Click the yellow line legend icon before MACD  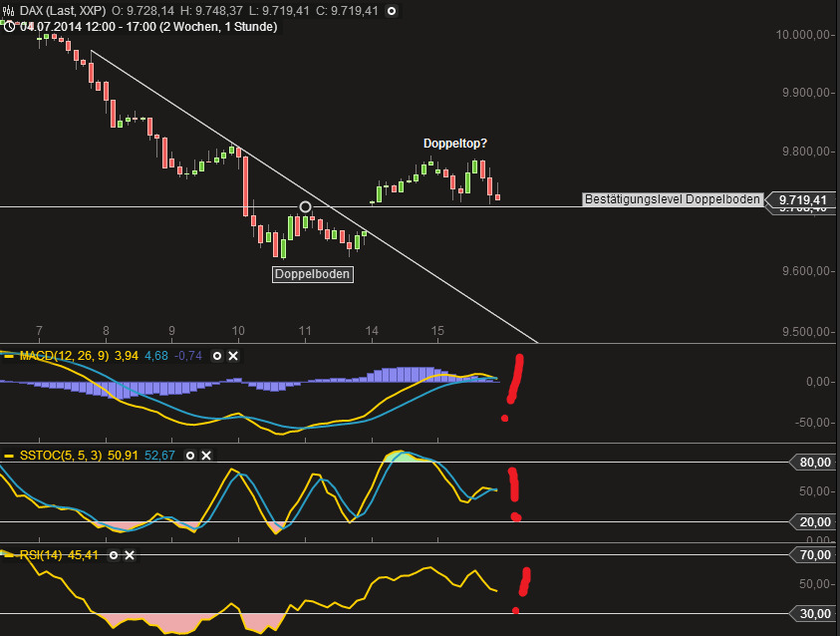coord(7,356)
